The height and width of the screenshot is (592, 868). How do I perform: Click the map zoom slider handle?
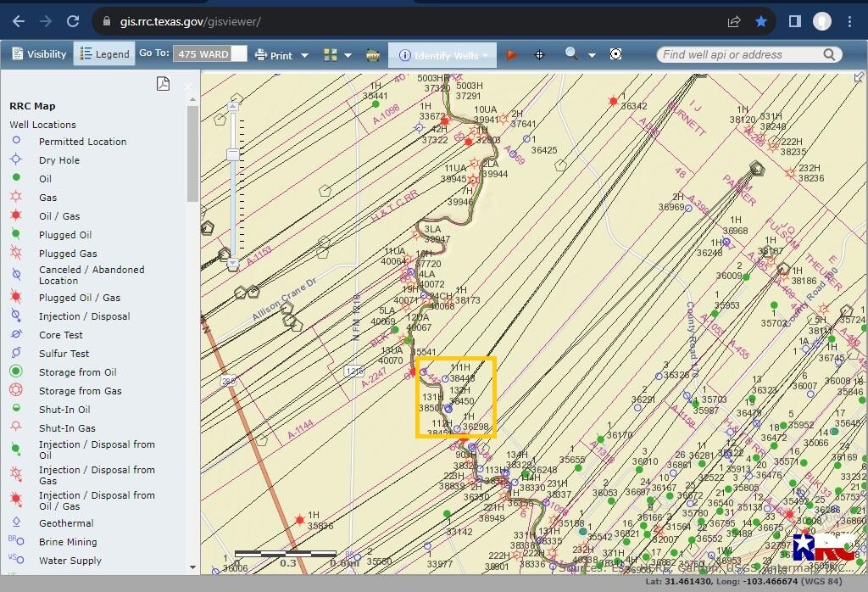click(x=232, y=154)
